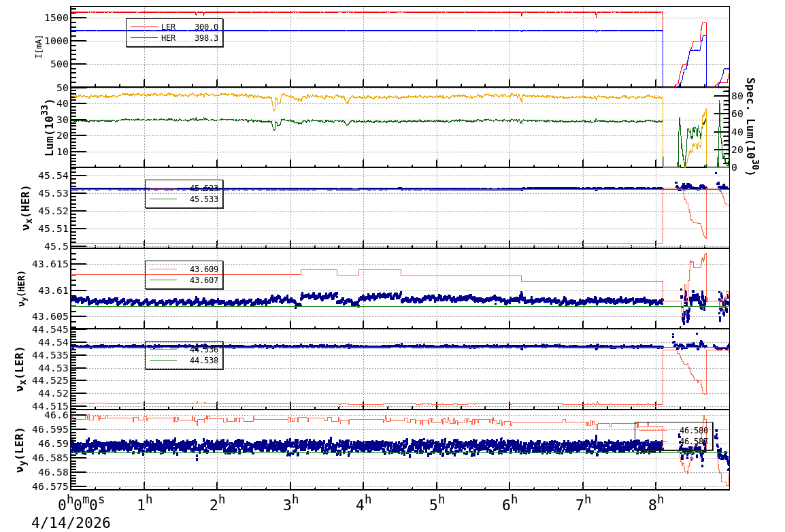The image size is (785, 532).
Task: Click the 44.515 tick label
Action: [50, 406]
